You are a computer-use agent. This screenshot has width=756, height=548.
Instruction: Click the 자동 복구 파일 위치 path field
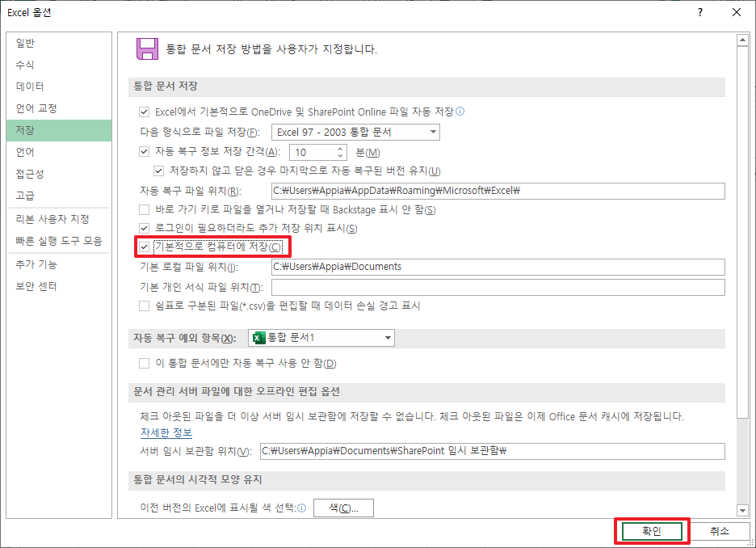[498, 191]
